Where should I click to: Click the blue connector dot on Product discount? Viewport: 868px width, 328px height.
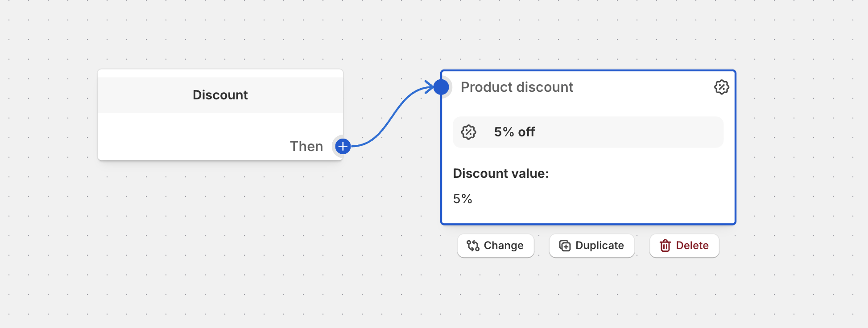tap(442, 87)
